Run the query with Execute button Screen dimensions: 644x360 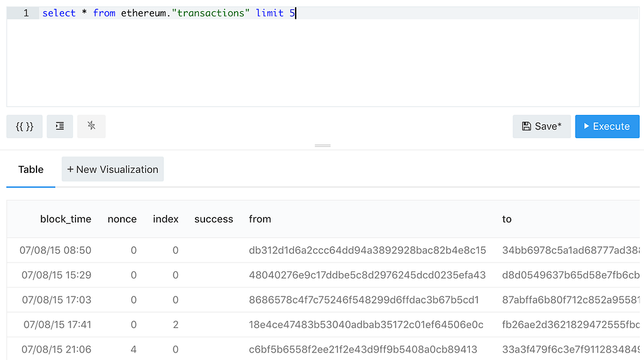tap(607, 126)
